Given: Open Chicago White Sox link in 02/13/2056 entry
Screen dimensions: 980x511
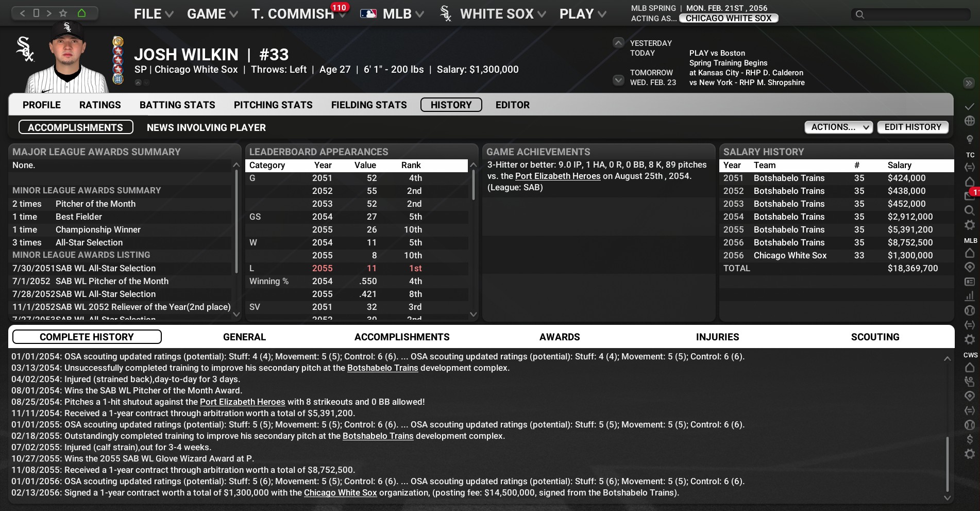Looking at the screenshot, I should pos(340,492).
